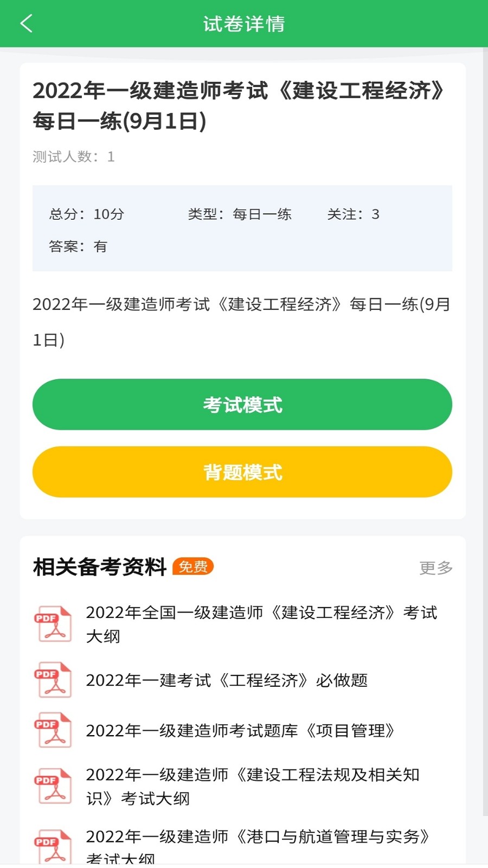Tap the orange 免费 badge
This screenshot has width=488, height=868.
(193, 567)
